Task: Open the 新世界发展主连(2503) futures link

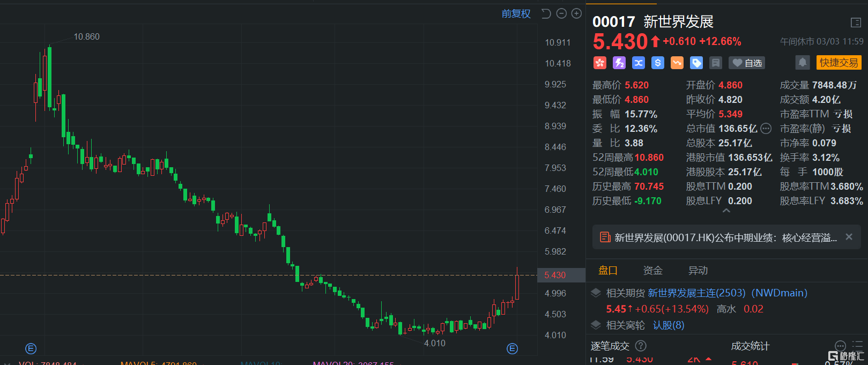Action: [728, 293]
